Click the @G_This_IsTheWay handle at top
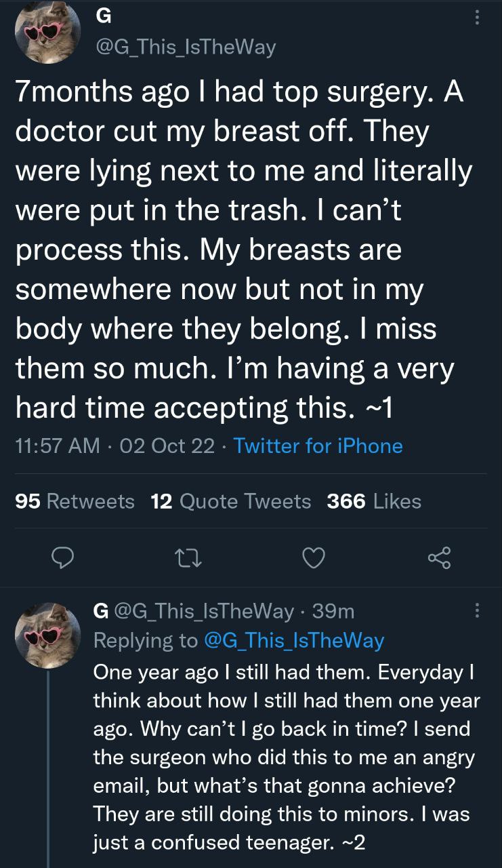The width and height of the screenshot is (502, 868). (x=186, y=47)
